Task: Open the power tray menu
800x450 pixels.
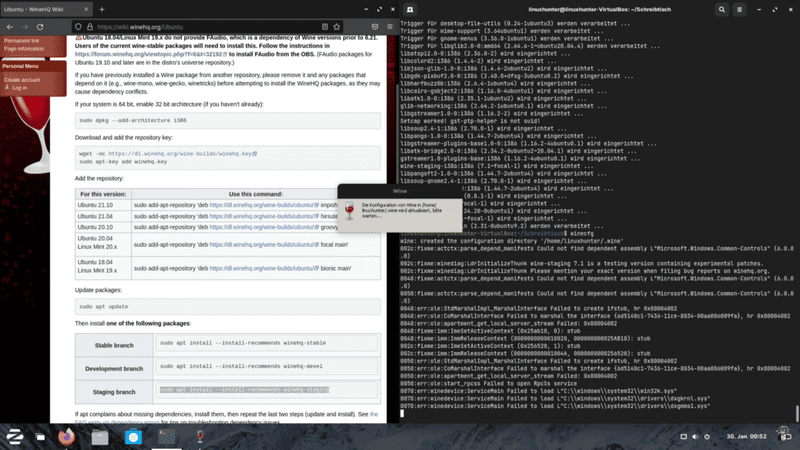Action: [707, 437]
